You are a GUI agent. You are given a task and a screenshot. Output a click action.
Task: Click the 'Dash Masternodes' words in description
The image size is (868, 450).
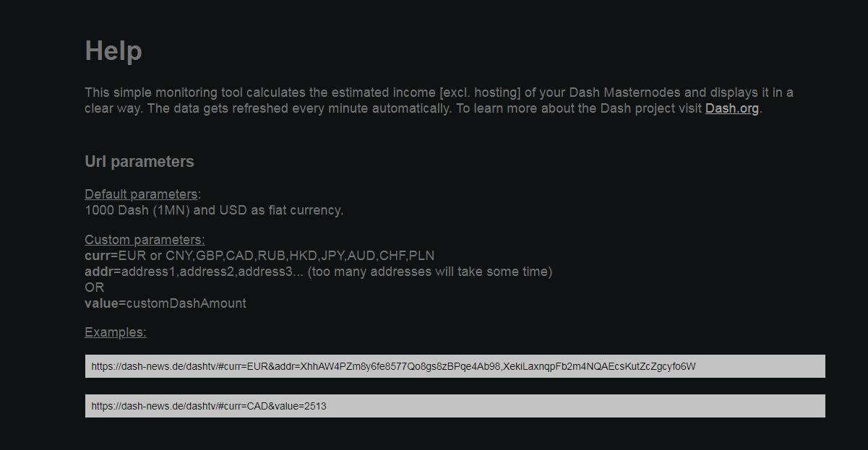(x=626, y=93)
